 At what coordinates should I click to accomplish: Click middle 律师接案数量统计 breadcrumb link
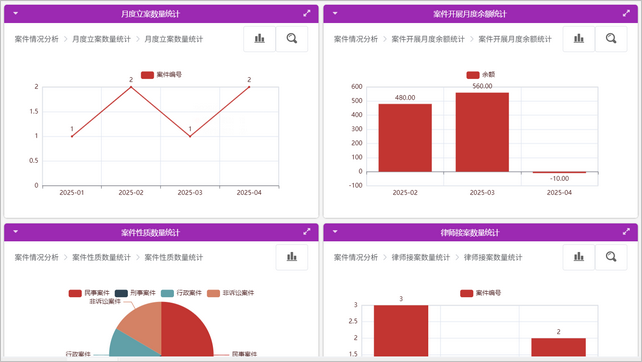pyautogui.click(x=420, y=258)
